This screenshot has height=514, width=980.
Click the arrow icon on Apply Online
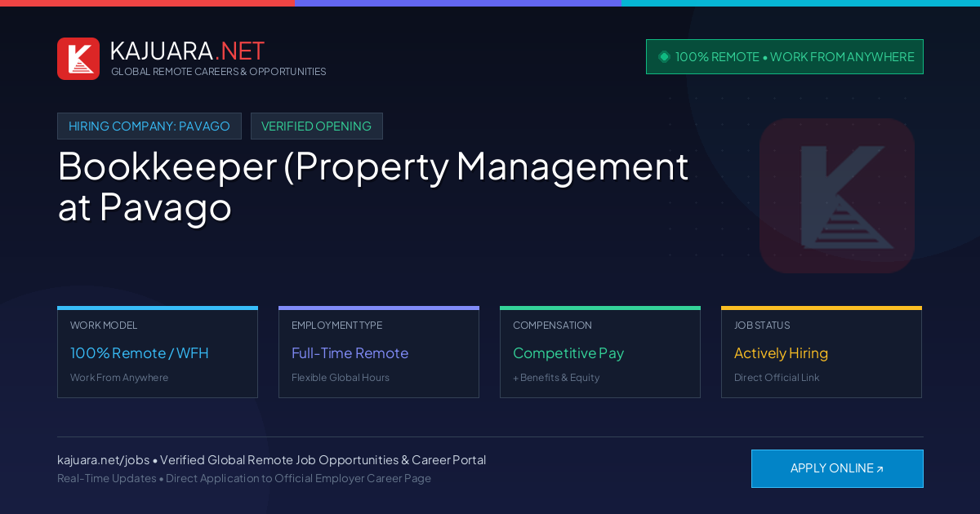pyautogui.click(x=880, y=469)
